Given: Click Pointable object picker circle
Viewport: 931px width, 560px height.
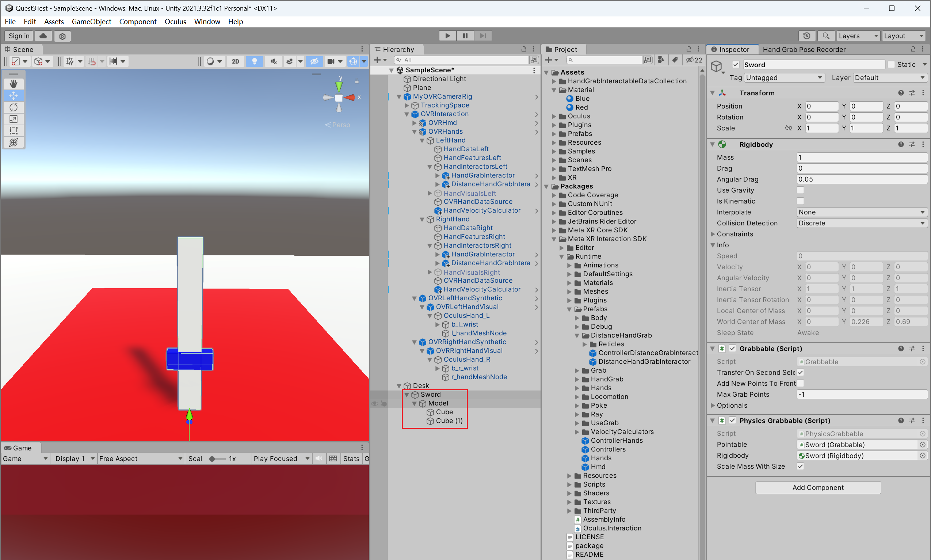Looking at the screenshot, I should (x=922, y=445).
